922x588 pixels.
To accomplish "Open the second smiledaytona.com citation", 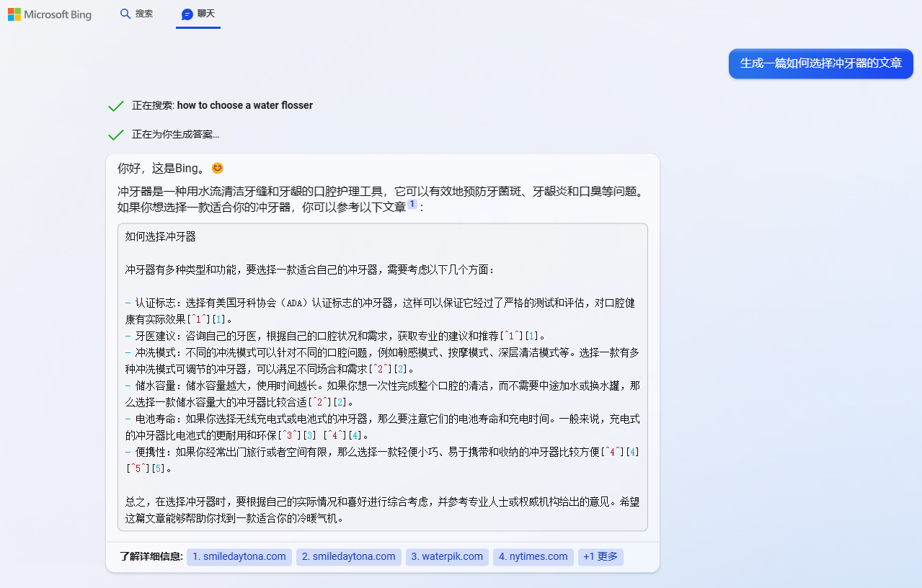I will tap(348, 556).
